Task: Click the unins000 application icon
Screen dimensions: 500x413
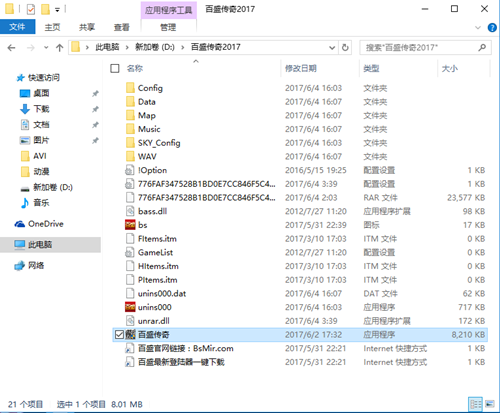Action: click(x=130, y=307)
